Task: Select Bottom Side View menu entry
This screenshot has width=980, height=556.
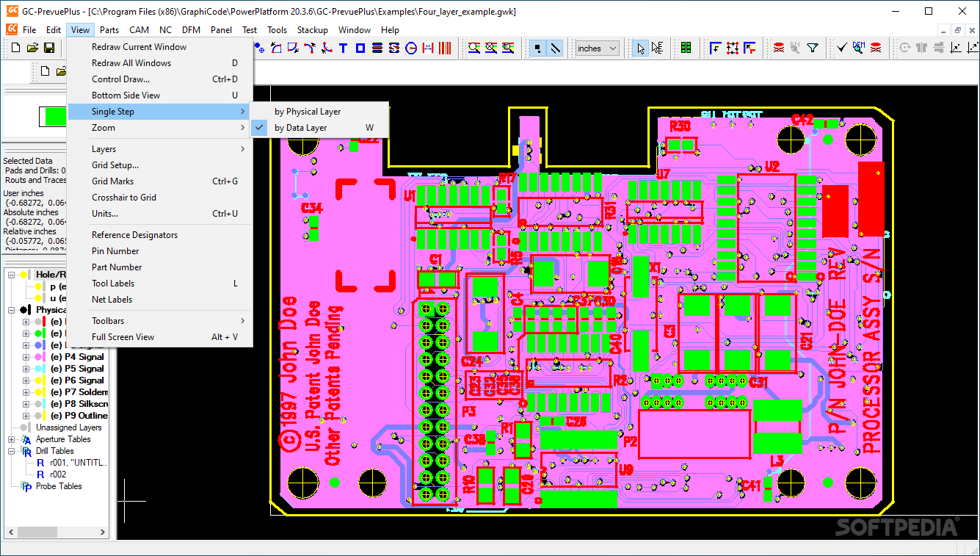Action: (159, 95)
